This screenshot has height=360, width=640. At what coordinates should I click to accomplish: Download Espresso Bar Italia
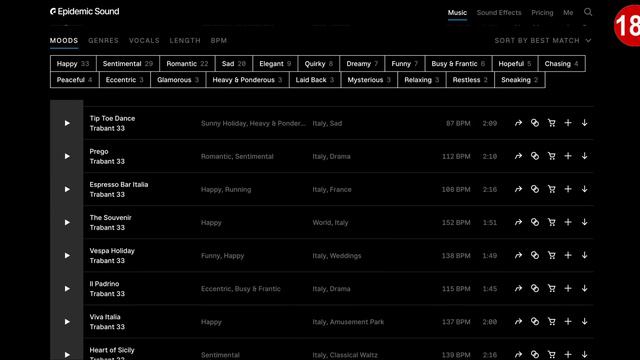584,189
